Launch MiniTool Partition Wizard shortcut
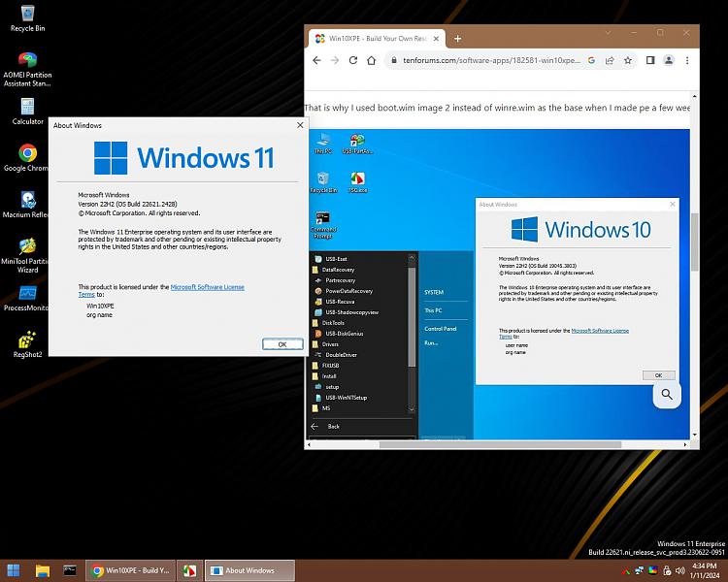The width and height of the screenshot is (728, 582). click(25, 255)
